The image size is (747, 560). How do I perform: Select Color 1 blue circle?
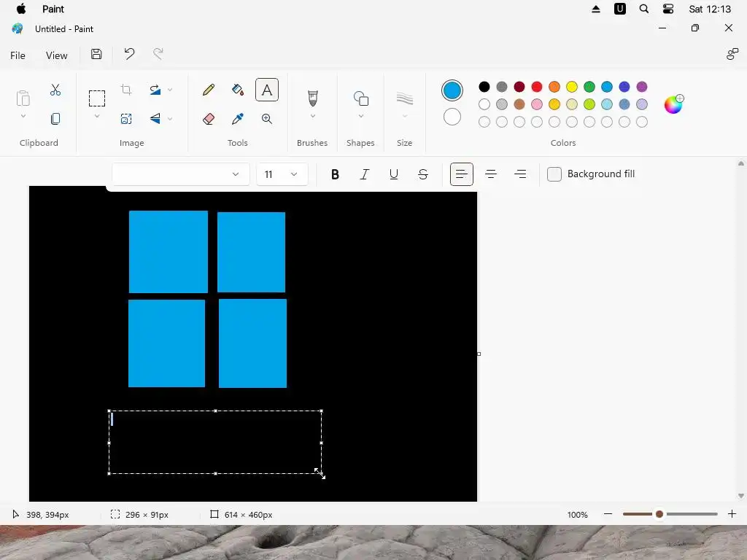pos(452,90)
